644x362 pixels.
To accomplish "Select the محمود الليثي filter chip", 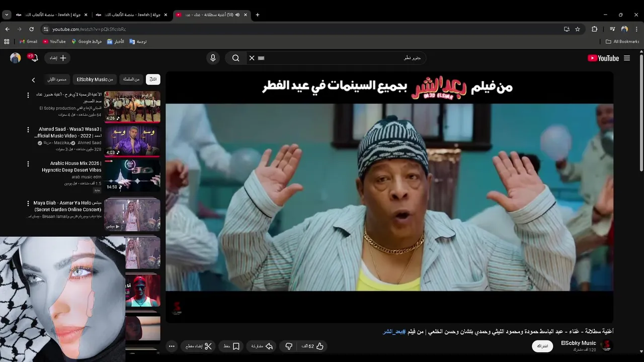I will tap(57, 79).
